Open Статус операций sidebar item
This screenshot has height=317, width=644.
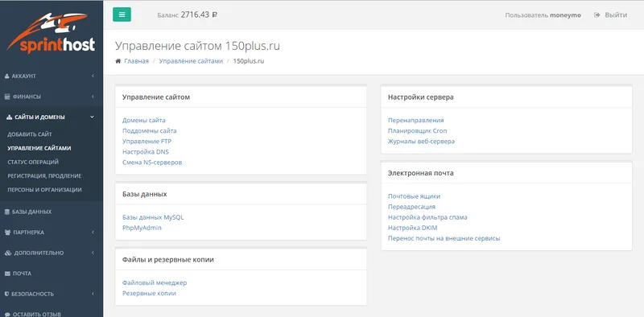(33, 163)
